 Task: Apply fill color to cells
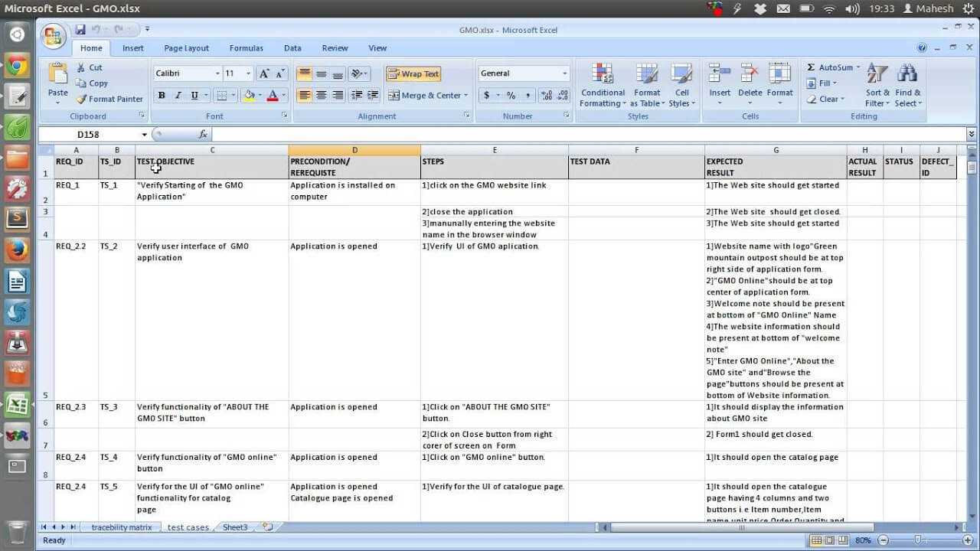pyautogui.click(x=248, y=96)
